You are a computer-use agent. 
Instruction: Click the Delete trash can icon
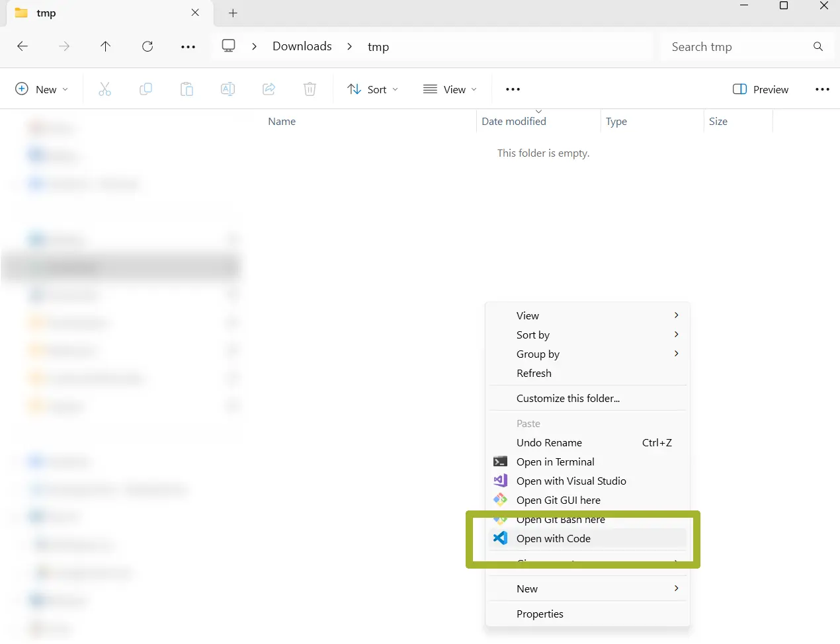pos(310,89)
